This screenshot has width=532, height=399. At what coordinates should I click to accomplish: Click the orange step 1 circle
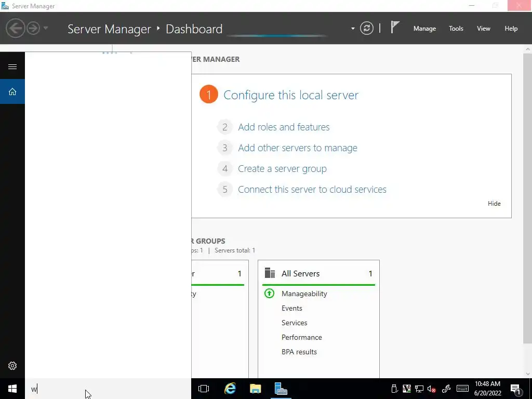tap(209, 95)
